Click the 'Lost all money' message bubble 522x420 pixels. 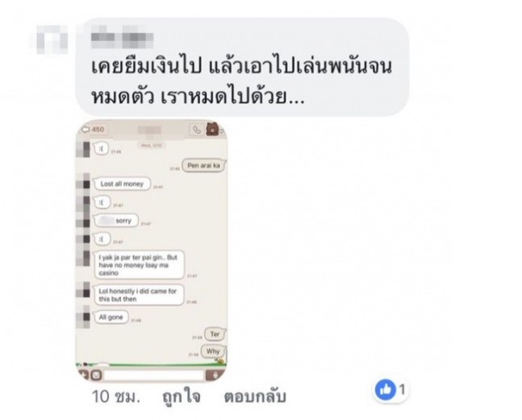click(122, 184)
